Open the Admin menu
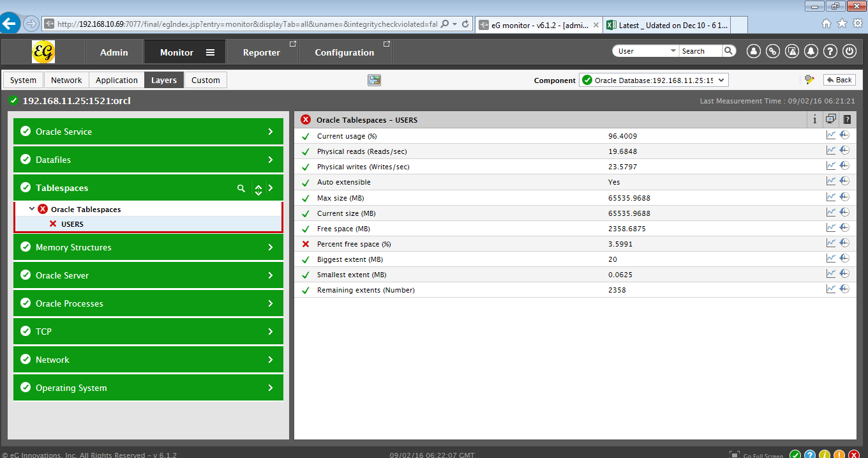 point(114,52)
